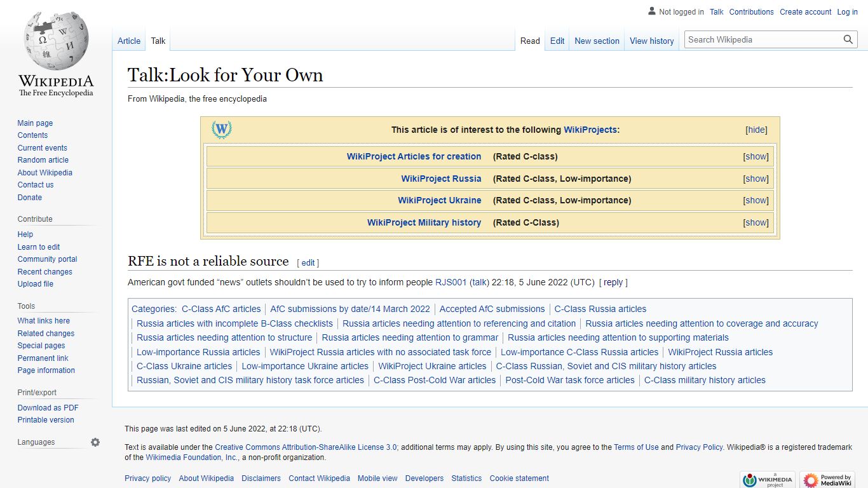Open the Accepted AfC submissions category
Screen dimensions: 868x488
492,309
